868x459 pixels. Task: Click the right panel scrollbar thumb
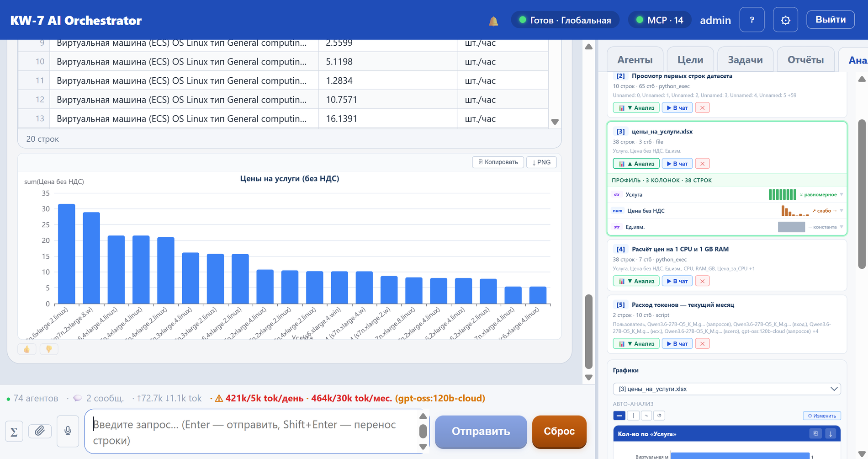coord(862,194)
